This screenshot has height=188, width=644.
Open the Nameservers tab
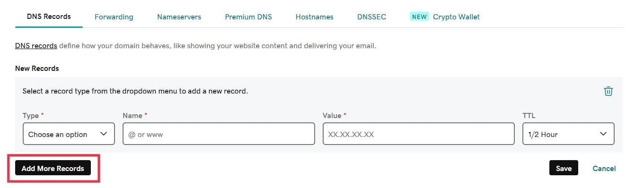(179, 17)
